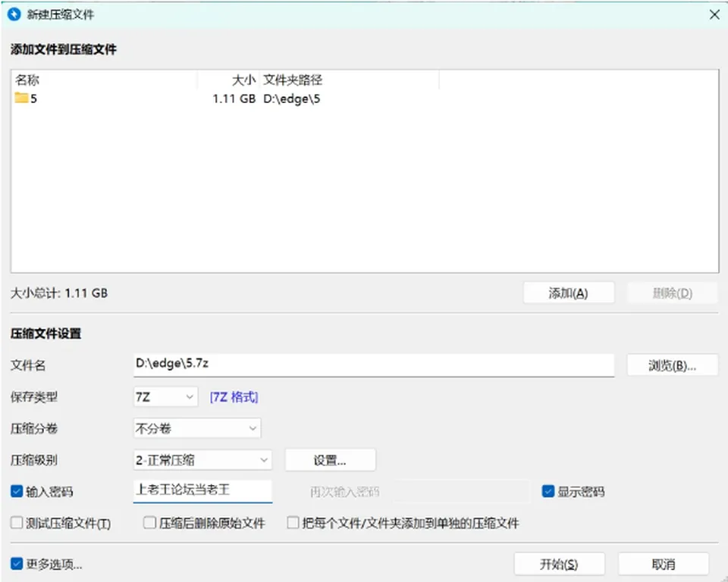The image size is (728, 582).
Task: Open the [7Z 格式] link
Action: click(x=234, y=397)
